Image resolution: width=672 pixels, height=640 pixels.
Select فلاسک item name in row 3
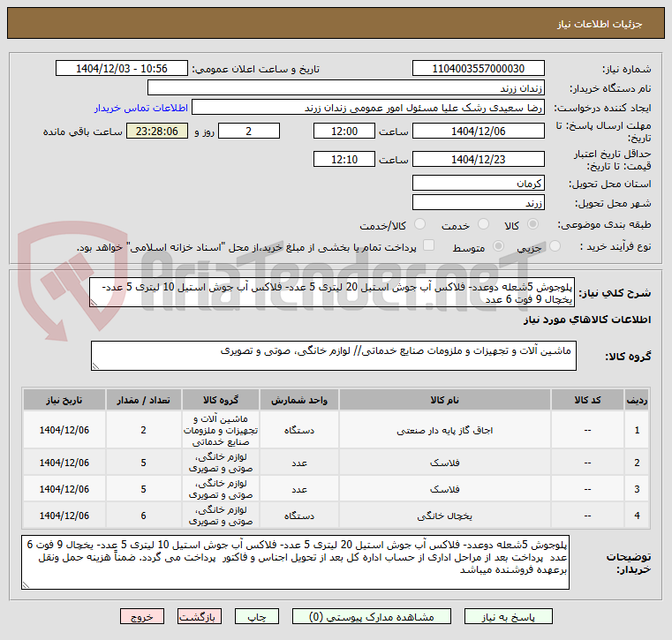445,489
